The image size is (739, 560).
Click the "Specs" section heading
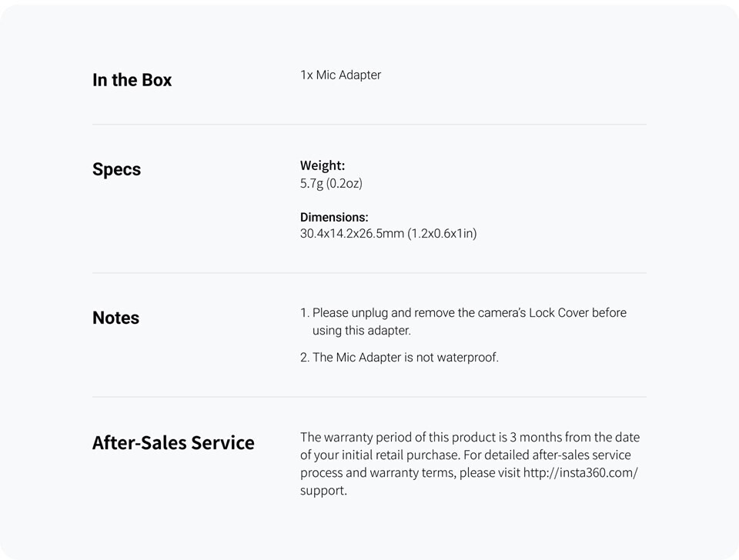point(116,169)
